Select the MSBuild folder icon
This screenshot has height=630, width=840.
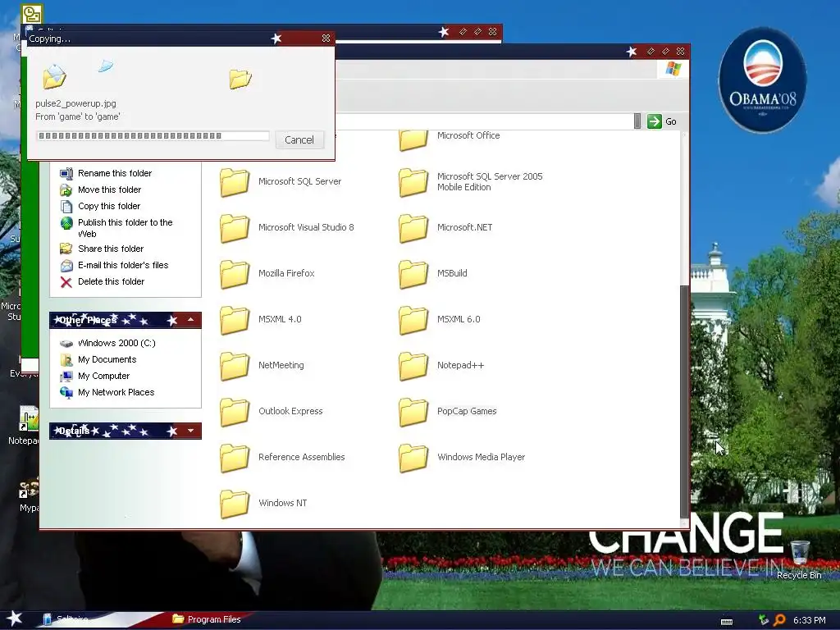coord(413,274)
